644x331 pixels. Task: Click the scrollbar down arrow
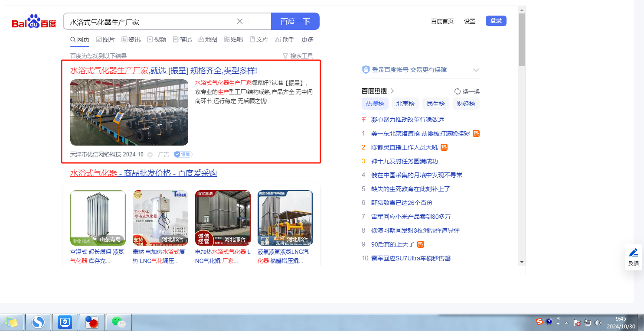[x=522, y=262]
